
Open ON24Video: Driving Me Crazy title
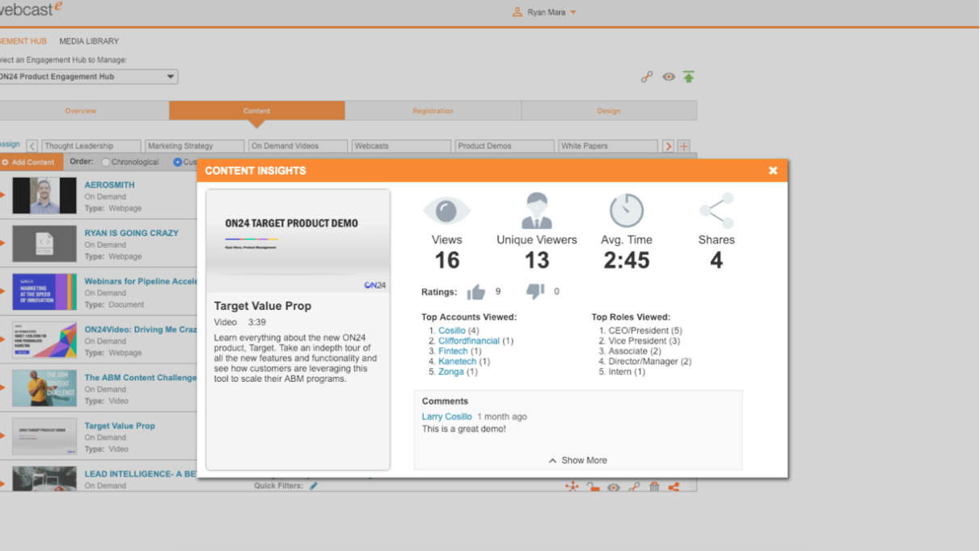[141, 330]
